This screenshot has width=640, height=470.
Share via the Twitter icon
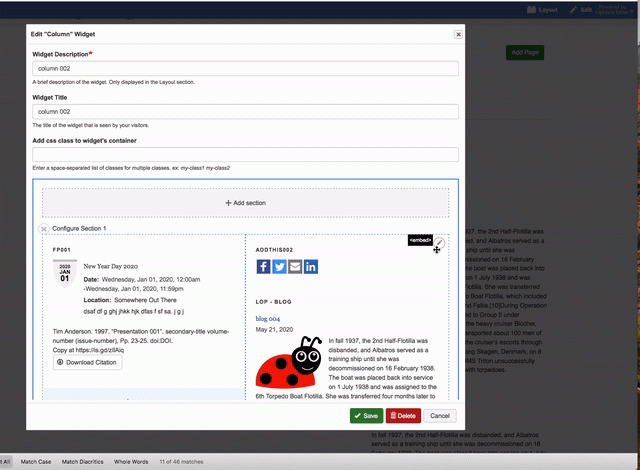click(279, 267)
